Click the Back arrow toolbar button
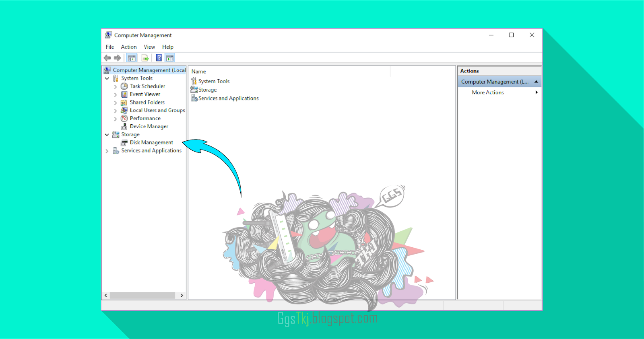The height and width of the screenshot is (339, 644). [107, 58]
